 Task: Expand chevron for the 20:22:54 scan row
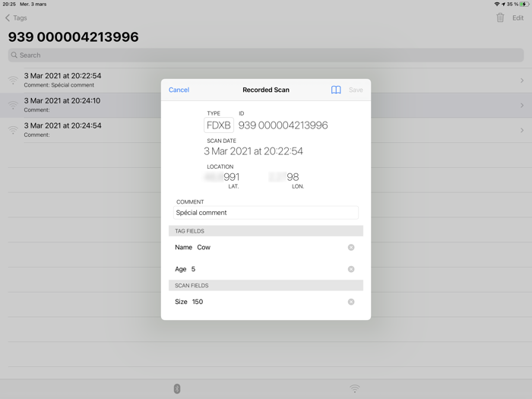(522, 81)
